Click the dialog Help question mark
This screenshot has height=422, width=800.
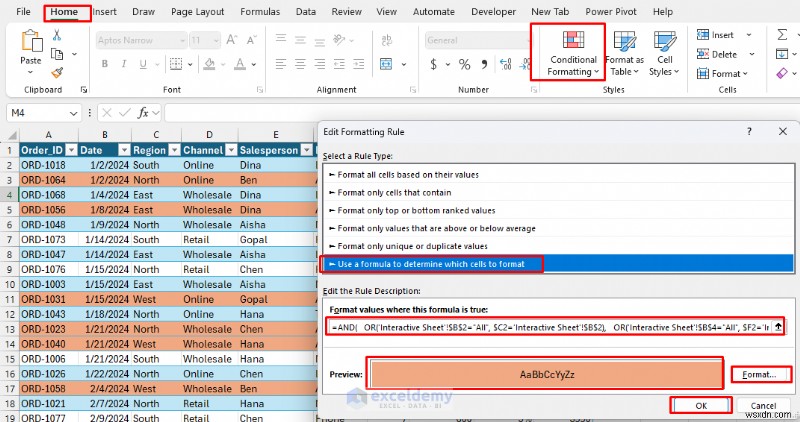click(x=749, y=132)
